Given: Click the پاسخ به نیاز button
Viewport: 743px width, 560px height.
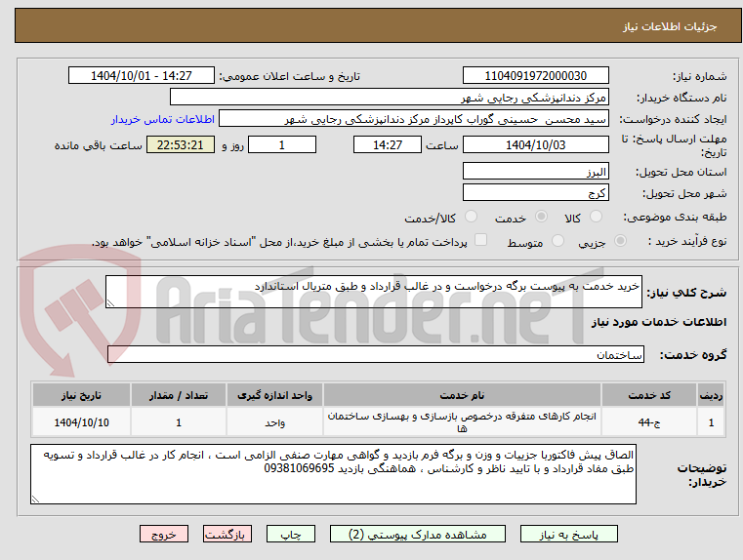Looking at the screenshot, I should [568, 534].
